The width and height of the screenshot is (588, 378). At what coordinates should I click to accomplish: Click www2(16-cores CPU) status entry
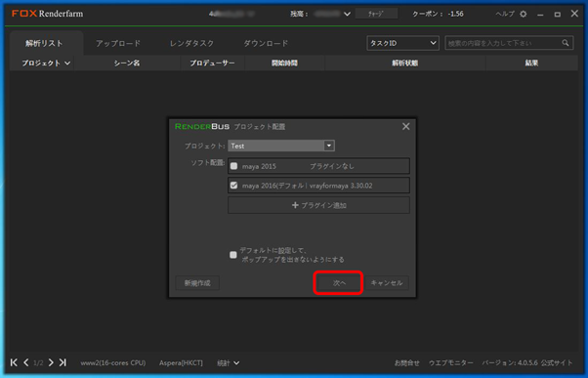tap(113, 363)
